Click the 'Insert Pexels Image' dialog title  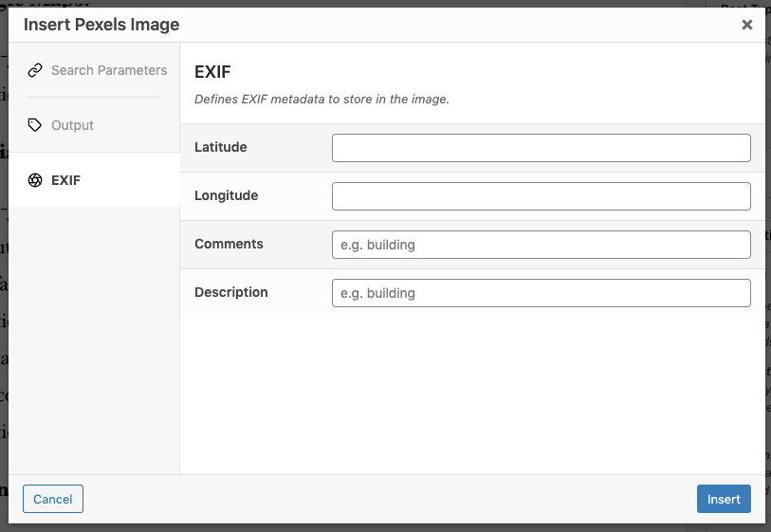coord(101,25)
